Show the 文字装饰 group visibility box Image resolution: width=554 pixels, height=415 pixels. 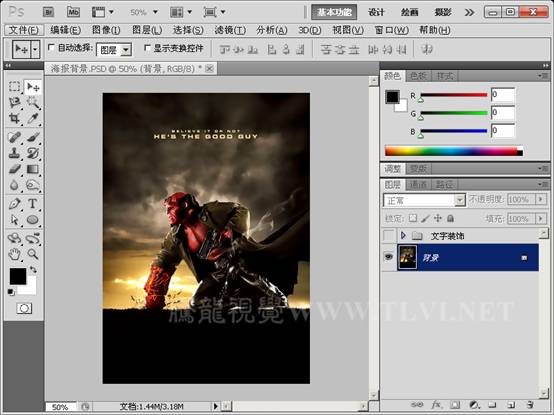(389, 235)
